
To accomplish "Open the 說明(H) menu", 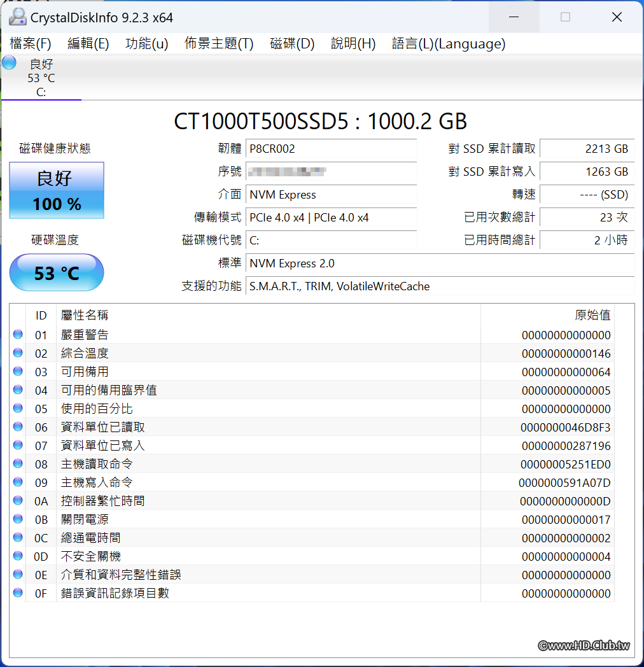I will 353,43.
